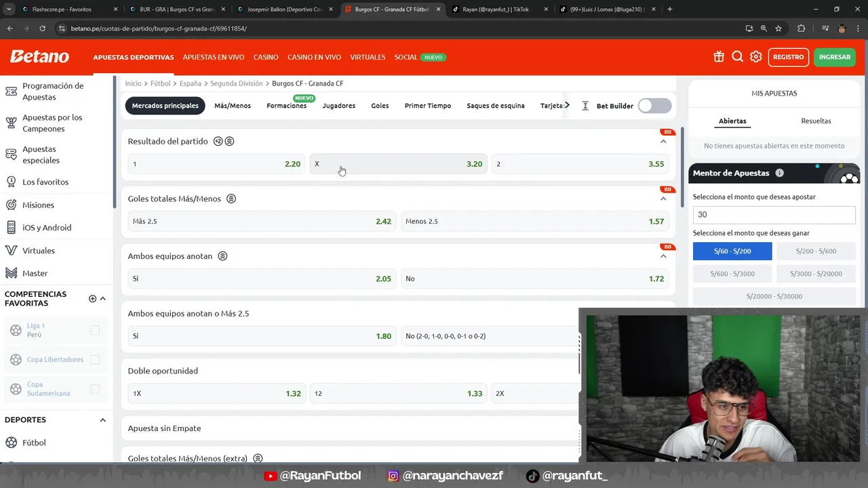Pick Ambos equipos anotan No at 1.72
868x488 pixels.
click(534, 279)
